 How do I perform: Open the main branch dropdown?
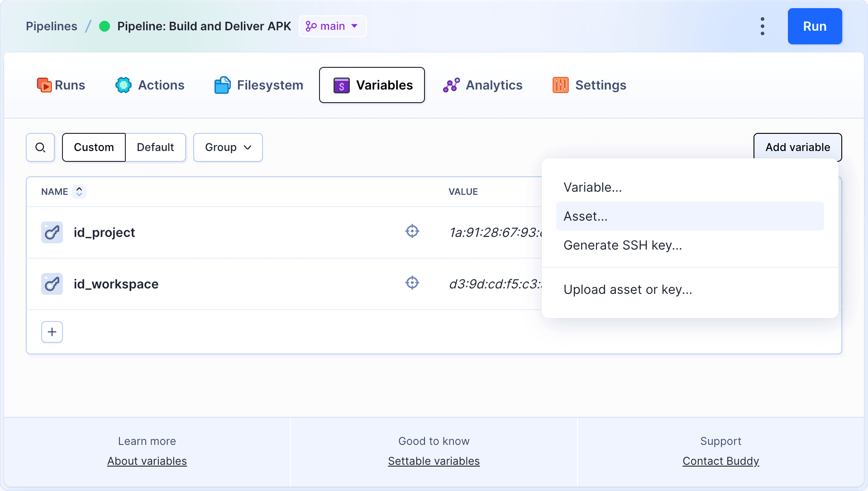(333, 26)
